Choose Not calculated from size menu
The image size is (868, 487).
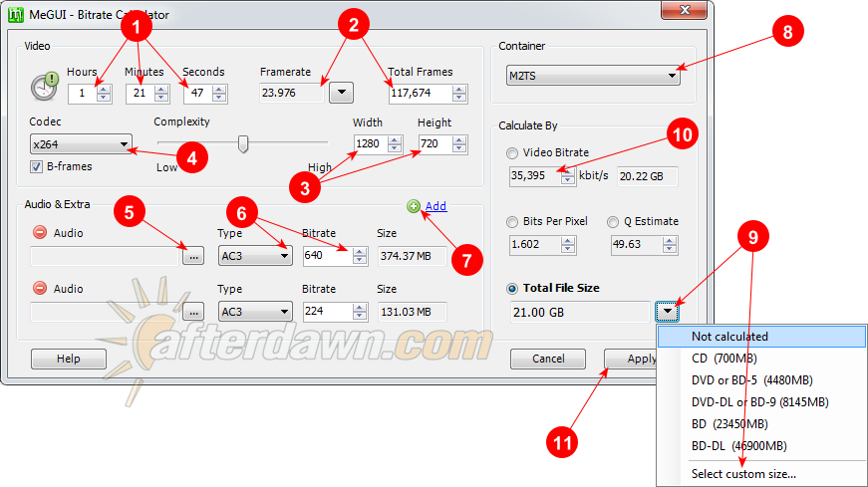(761, 337)
